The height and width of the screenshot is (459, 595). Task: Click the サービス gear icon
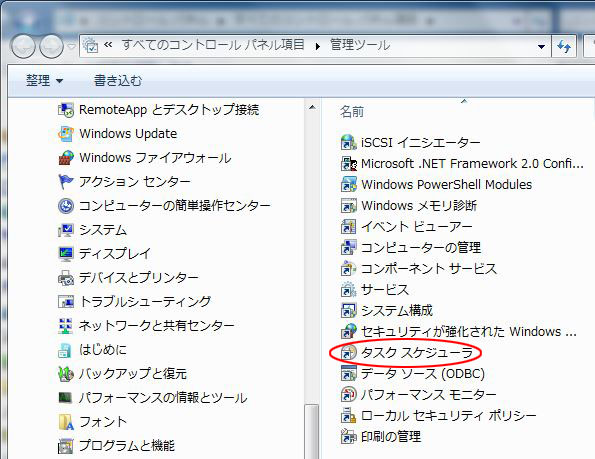click(348, 289)
